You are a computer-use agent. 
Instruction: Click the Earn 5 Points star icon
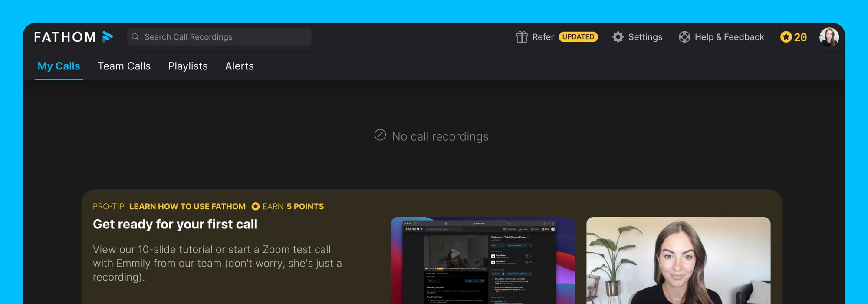[256, 206]
